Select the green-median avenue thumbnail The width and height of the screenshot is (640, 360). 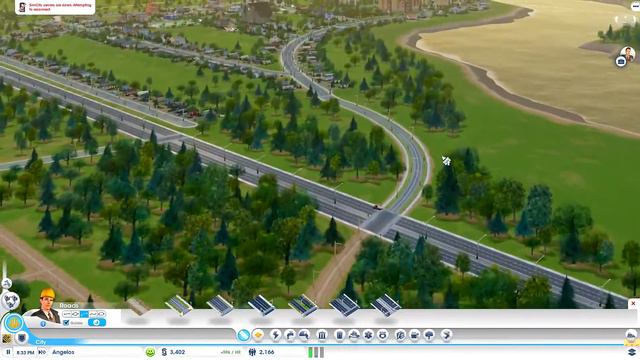[303, 305]
